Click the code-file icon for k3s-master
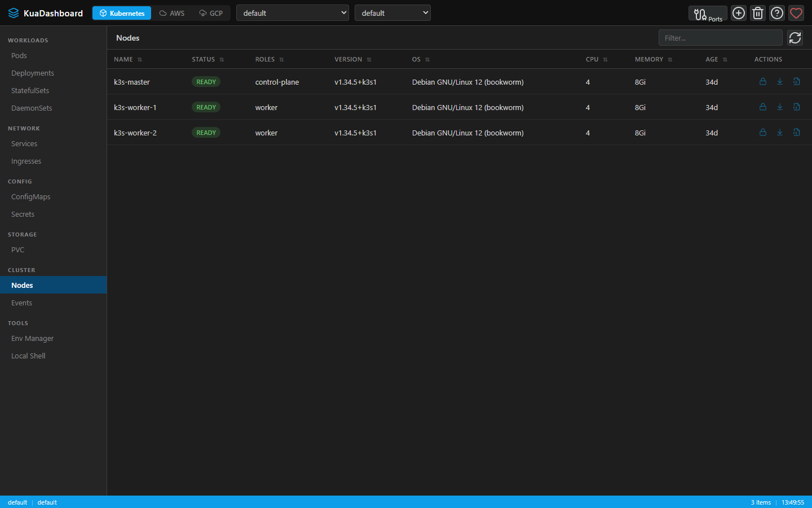The height and width of the screenshot is (508, 812). [x=797, y=81]
